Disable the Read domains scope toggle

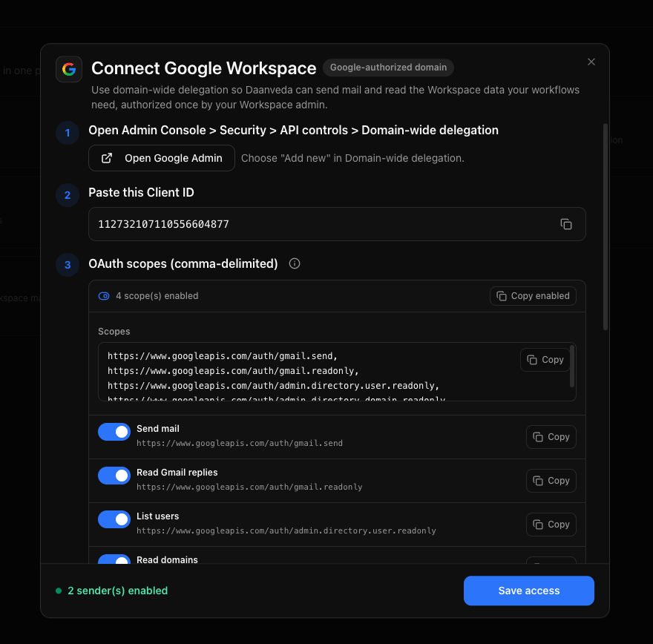[x=114, y=559]
